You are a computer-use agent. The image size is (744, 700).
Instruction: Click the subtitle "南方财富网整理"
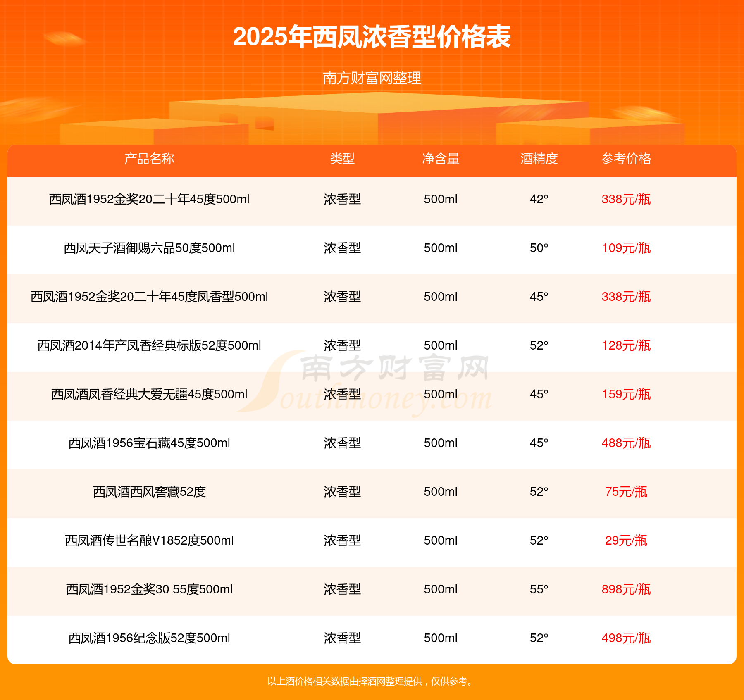[372, 78]
